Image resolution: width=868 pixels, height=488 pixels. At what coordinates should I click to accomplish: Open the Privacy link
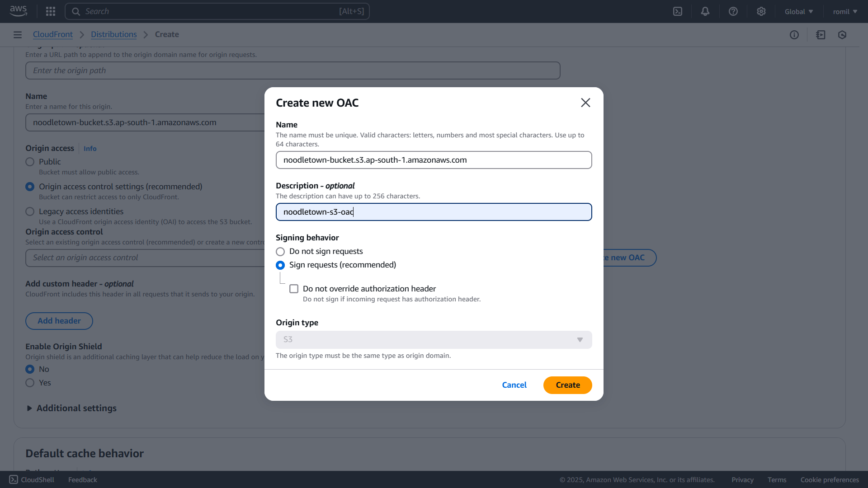[742, 479]
